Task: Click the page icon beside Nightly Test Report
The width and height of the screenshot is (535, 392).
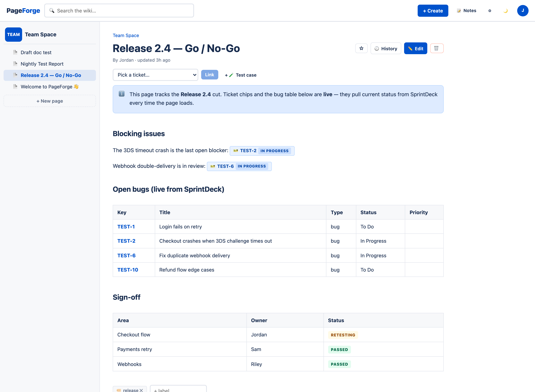Action: tap(16, 64)
